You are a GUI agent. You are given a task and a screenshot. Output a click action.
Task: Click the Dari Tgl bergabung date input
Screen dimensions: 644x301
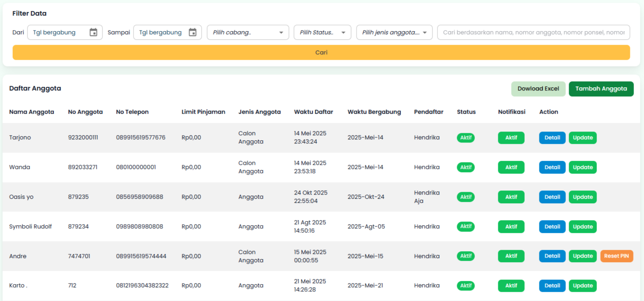point(57,32)
